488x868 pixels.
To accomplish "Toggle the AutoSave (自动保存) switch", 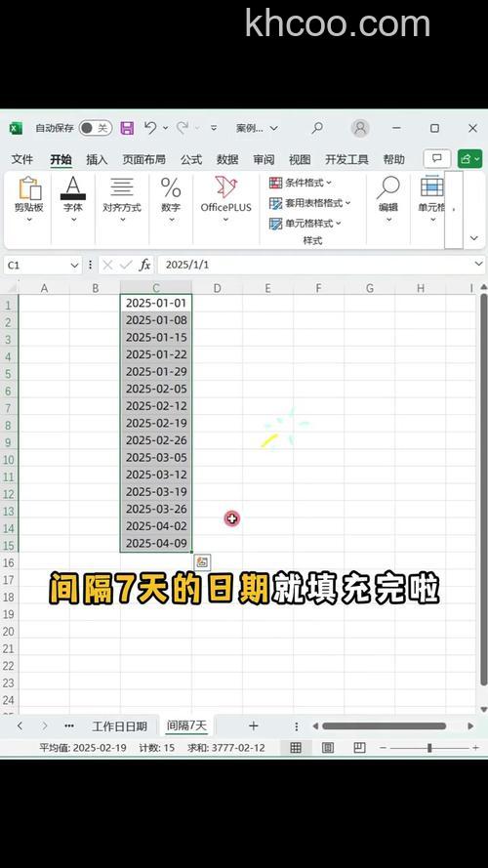I will click(96, 129).
